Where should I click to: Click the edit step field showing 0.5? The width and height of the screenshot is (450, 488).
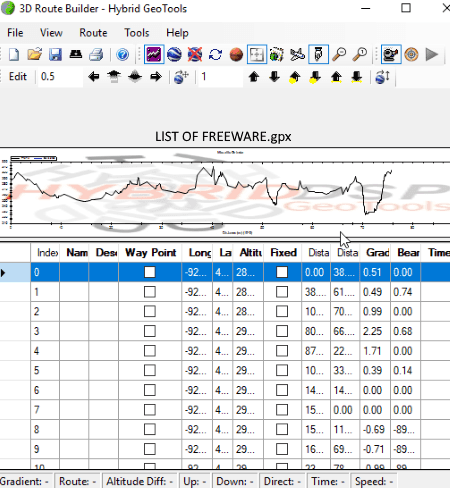coord(60,77)
